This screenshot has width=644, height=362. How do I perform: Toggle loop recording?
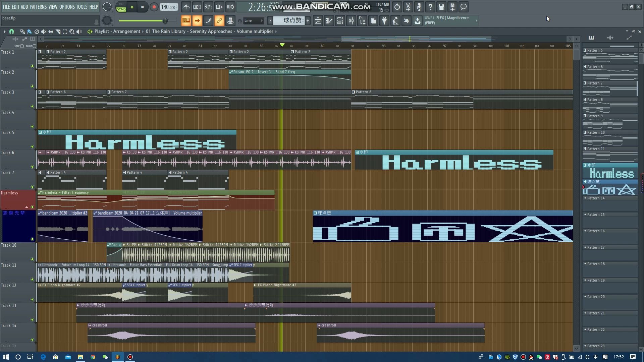tap(230, 7)
